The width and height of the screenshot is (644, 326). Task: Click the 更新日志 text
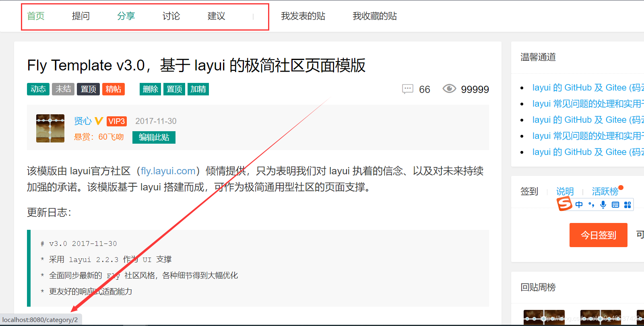click(49, 213)
